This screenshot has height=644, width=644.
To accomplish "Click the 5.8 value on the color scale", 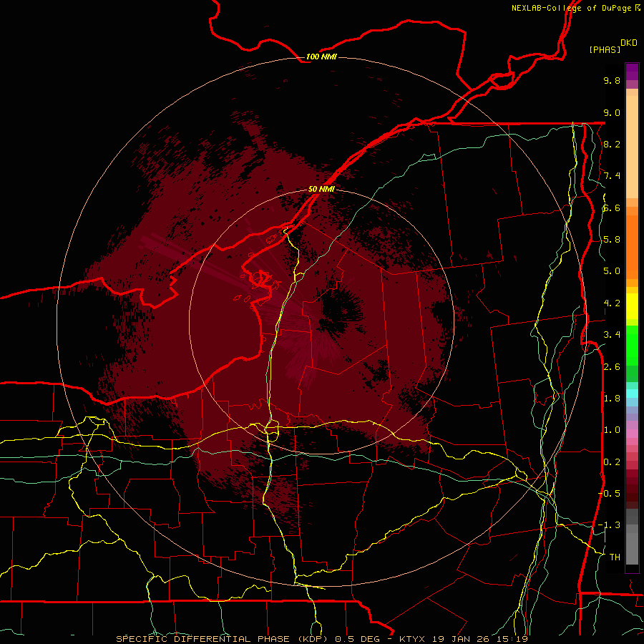I will point(612,240).
